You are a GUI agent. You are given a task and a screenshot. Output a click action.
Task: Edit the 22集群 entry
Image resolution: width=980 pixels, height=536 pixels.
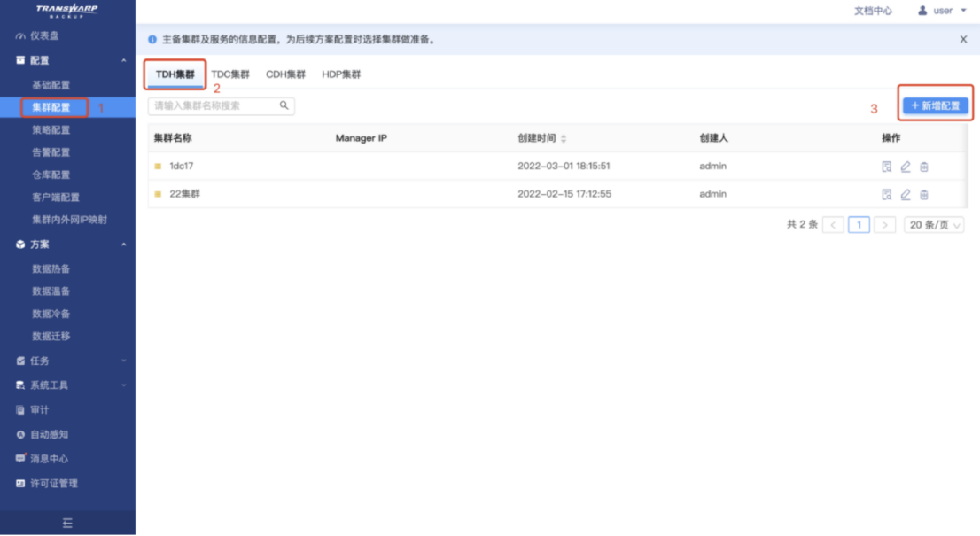pyautogui.click(x=905, y=194)
